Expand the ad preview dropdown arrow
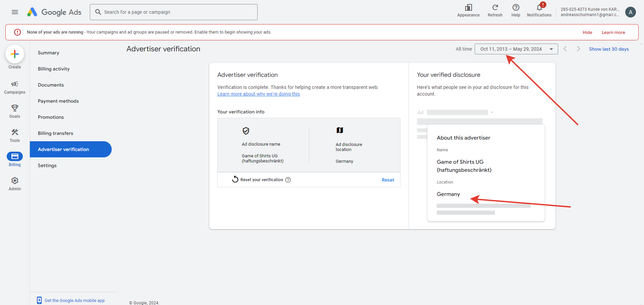 click(x=492, y=112)
